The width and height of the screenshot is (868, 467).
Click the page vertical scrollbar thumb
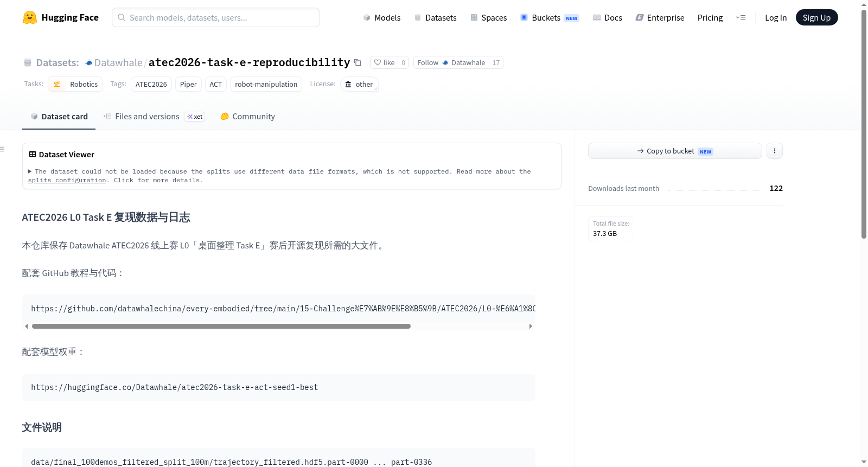pos(864,125)
